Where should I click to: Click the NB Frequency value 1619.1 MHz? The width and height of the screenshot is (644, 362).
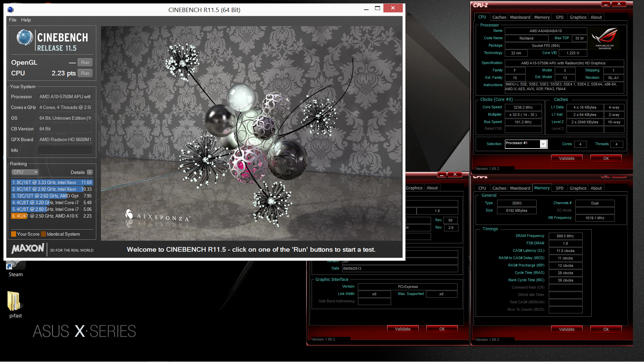coord(595,218)
